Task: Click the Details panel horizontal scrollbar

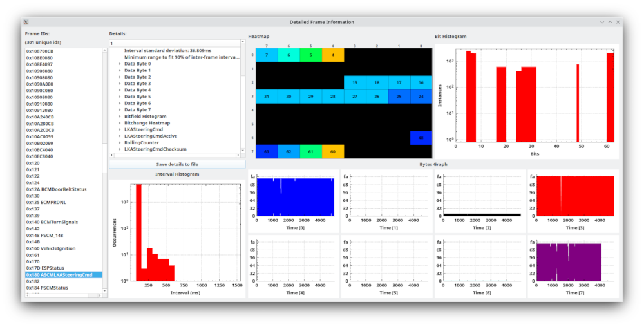Action: (175, 156)
